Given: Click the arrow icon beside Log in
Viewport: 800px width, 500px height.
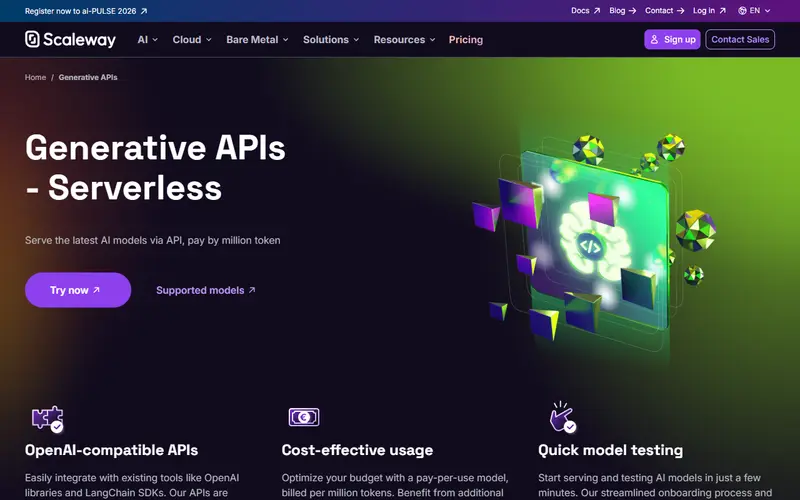Looking at the screenshot, I should coord(722,11).
